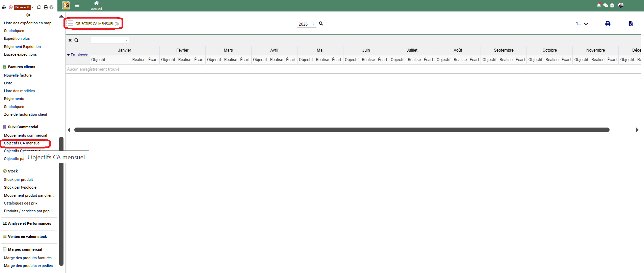Click the logout arrow icon
This screenshot has width=644, height=273.
click(x=28, y=15)
